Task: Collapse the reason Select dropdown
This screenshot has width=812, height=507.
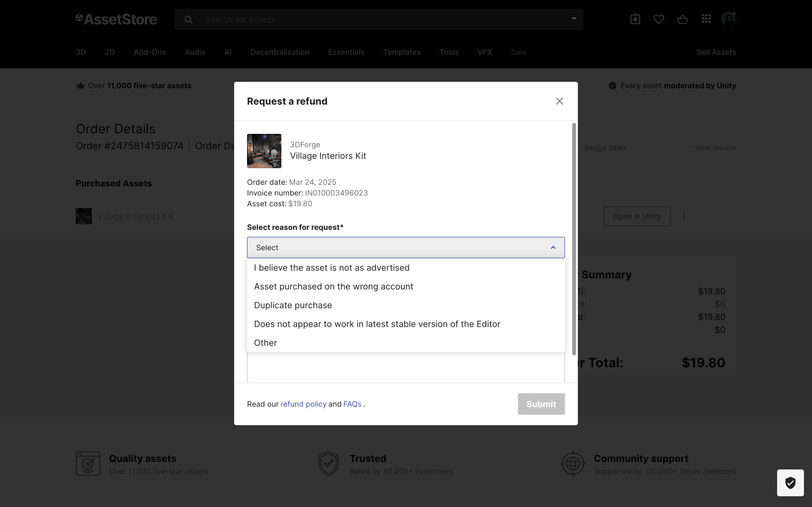Action: [x=553, y=247]
